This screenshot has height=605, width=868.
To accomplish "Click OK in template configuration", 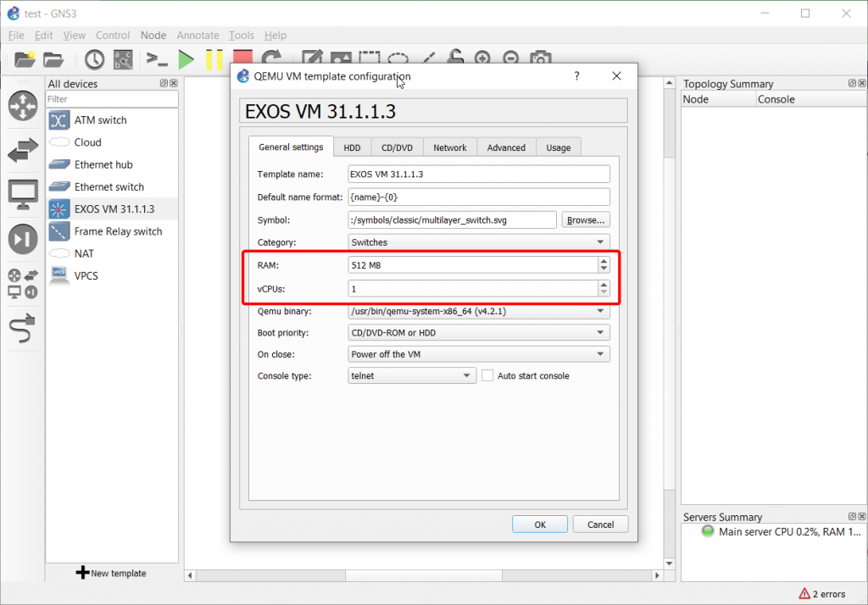I will 540,525.
